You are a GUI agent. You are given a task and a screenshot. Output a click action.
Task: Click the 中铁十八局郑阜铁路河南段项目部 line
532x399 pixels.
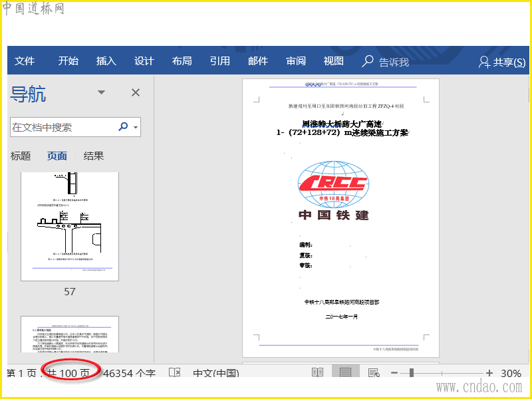(x=342, y=302)
